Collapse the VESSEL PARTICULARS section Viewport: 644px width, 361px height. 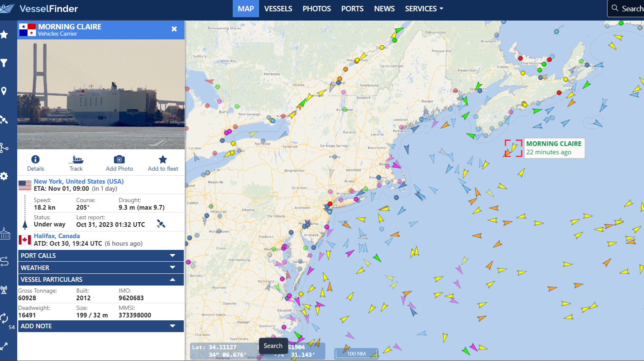pyautogui.click(x=101, y=280)
